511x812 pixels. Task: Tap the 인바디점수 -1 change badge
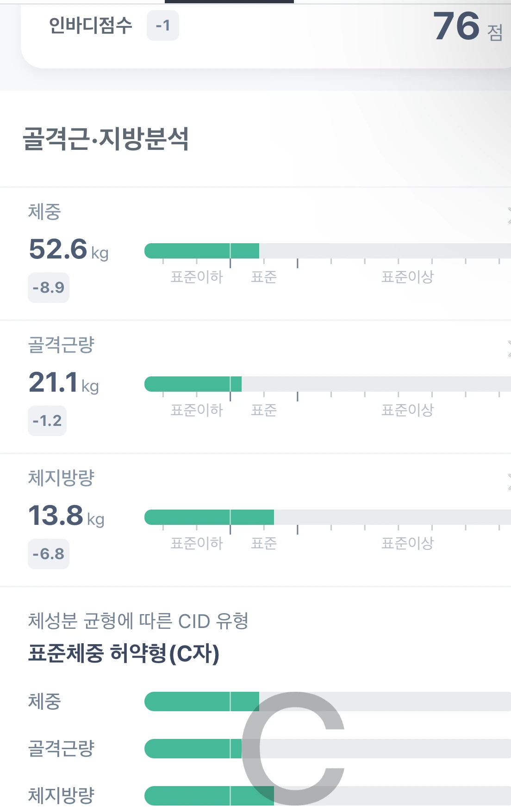(x=163, y=25)
